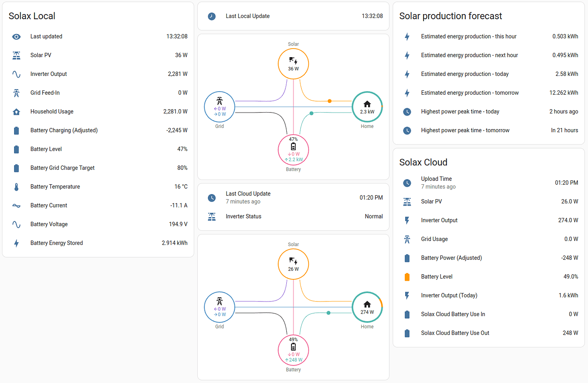Select the transmission tower icon next to Grid Feed-In
The image size is (588, 383).
pos(16,93)
